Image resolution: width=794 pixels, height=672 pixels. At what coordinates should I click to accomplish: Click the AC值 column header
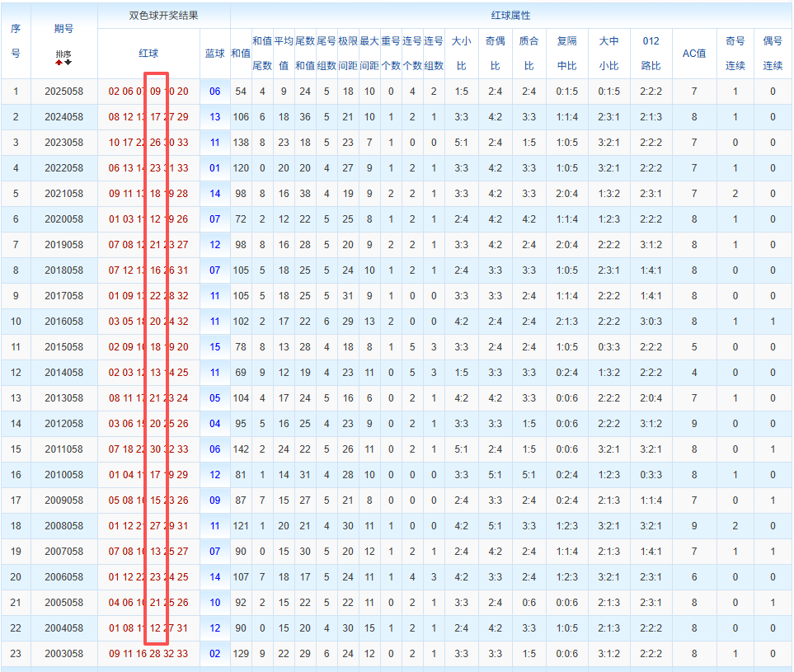point(694,54)
